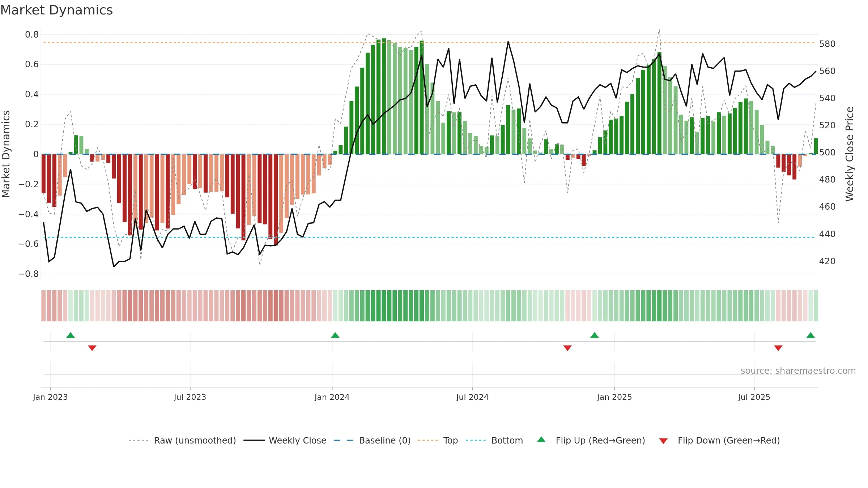Toggle the Top legend entry

(x=438, y=440)
